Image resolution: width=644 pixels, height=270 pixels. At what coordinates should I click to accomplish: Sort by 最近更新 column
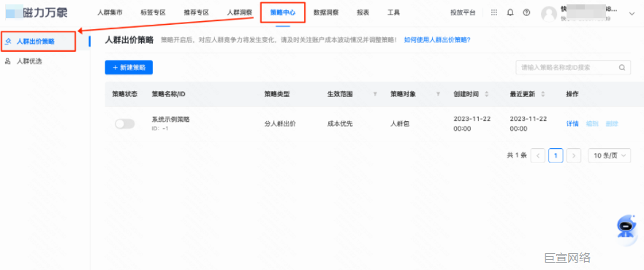[543, 94]
